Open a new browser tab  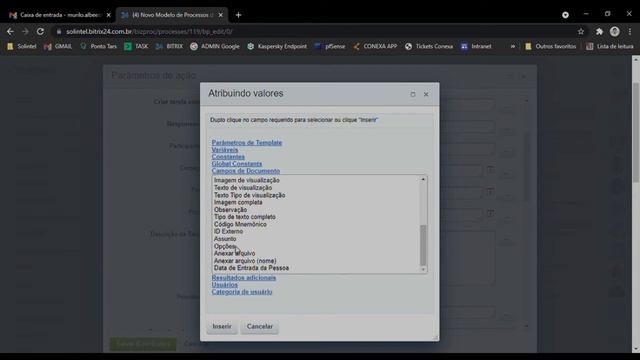pyautogui.click(x=238, y=15)
